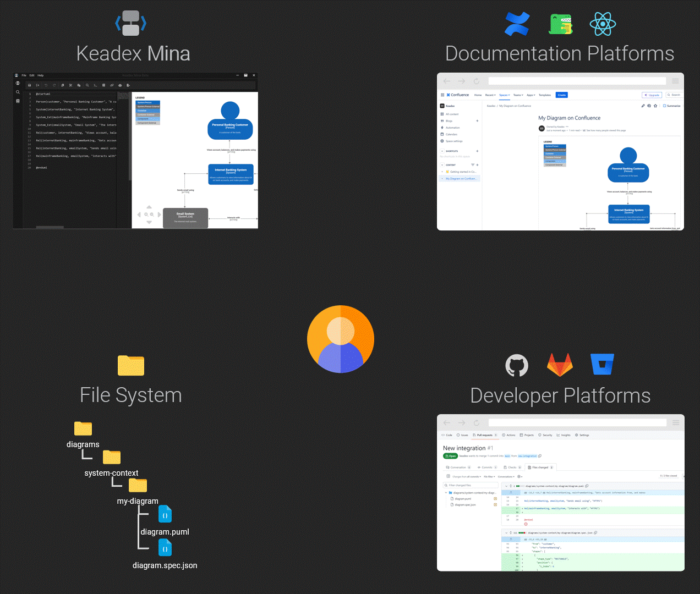700x594 pixels.
Task: Click the Confluence logo icon
Action: [517, 24]
